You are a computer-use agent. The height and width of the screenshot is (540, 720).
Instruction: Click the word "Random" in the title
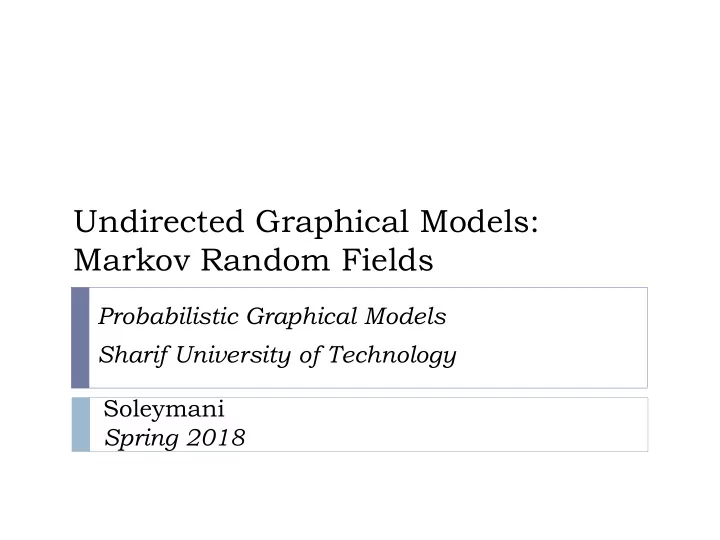pyautogui.click(x=265, y=260)
